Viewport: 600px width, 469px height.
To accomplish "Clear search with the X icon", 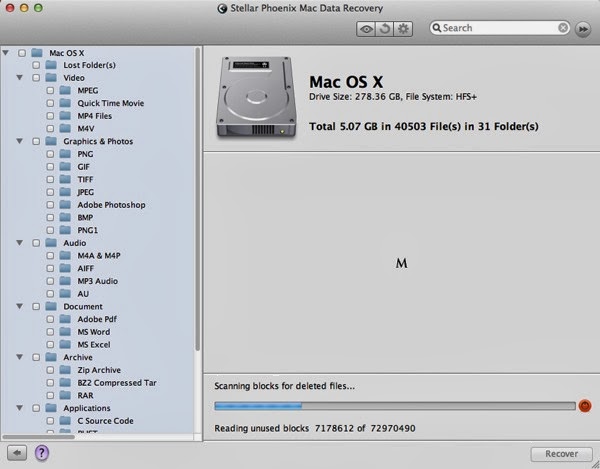I will click(563, 28).
